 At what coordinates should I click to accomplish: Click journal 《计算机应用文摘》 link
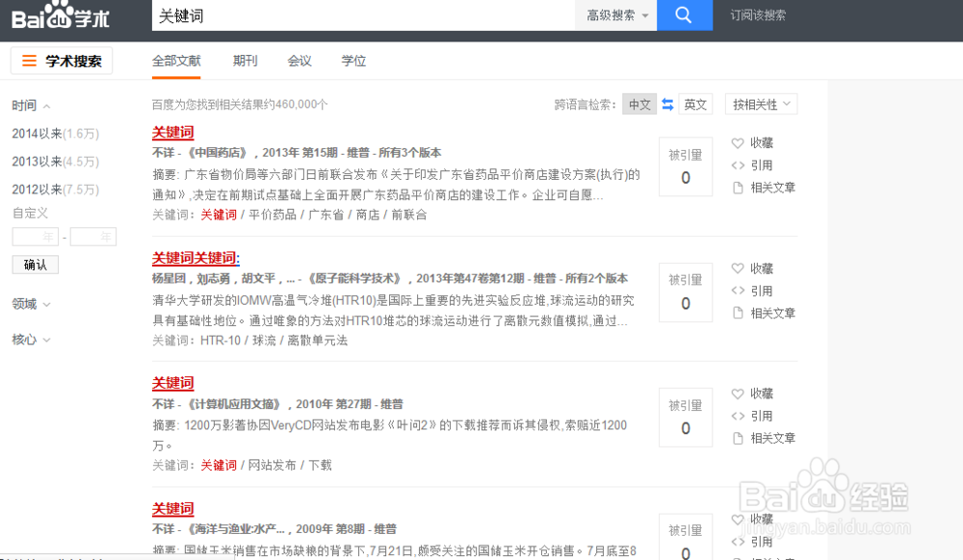[x=234, y=404]
